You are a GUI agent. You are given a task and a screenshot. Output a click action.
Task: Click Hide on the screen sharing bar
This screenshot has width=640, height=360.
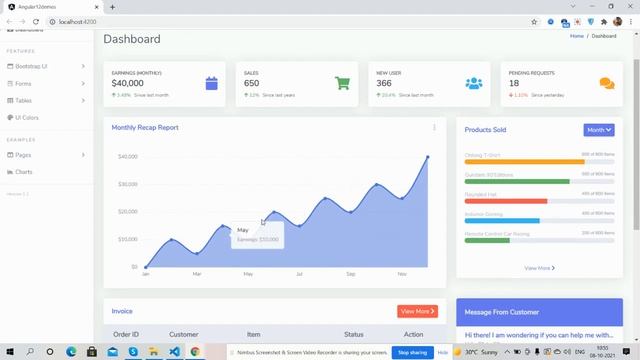pos(442,352)
